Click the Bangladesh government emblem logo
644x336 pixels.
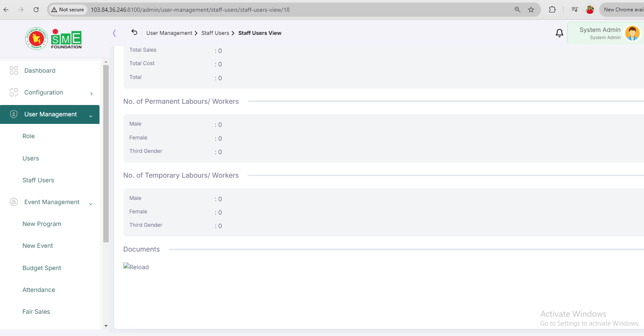click(37, 39)
